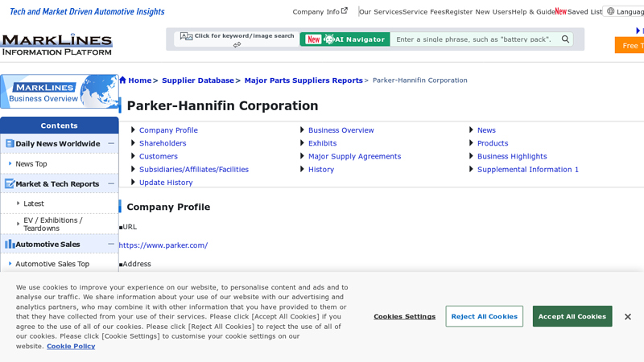Click the image search icon

point(186,36)
